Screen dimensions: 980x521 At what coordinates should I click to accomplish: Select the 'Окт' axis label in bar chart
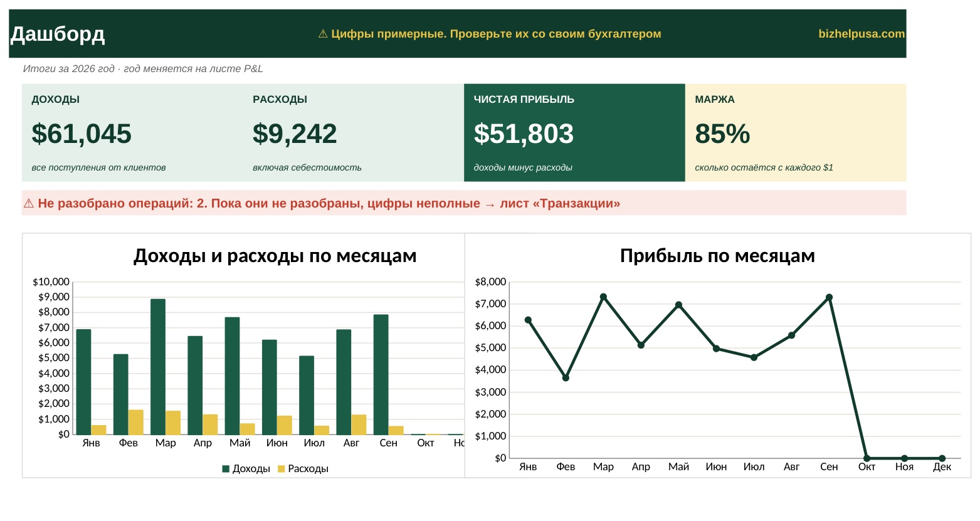click(426, 443)
